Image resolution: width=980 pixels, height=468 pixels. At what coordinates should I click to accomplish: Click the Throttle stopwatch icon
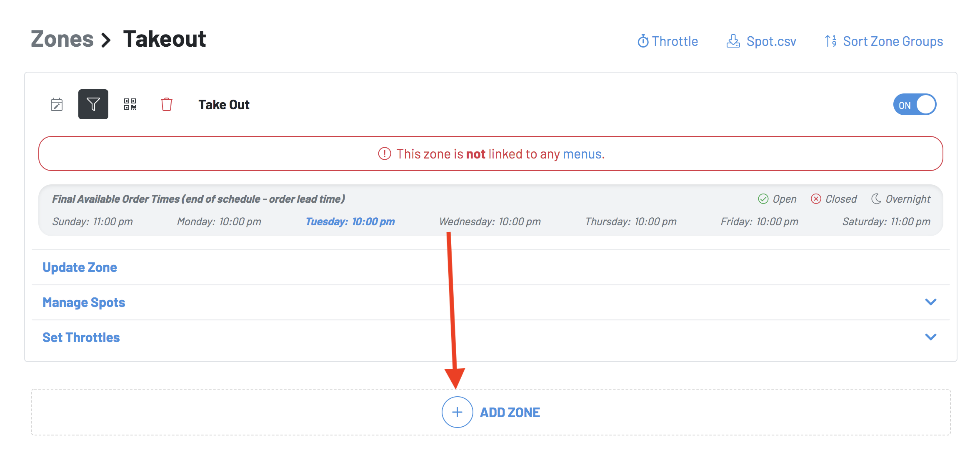[643, 41]
